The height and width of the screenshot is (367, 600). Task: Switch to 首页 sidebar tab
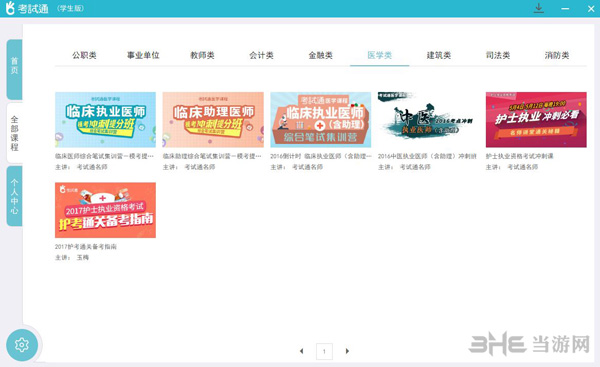coord(14,69)
